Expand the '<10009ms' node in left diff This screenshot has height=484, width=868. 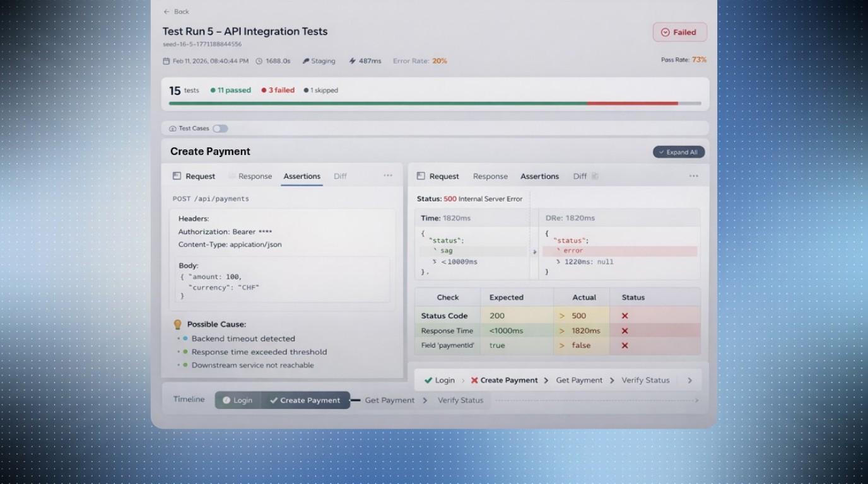(x=435, y=262)
